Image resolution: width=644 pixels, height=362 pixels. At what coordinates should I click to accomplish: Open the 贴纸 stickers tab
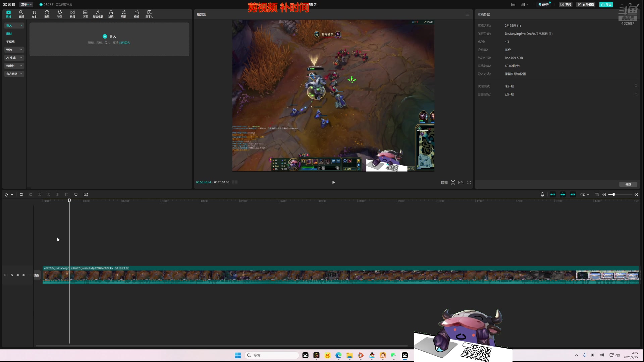pyautogui.click(x=47, y=14)
